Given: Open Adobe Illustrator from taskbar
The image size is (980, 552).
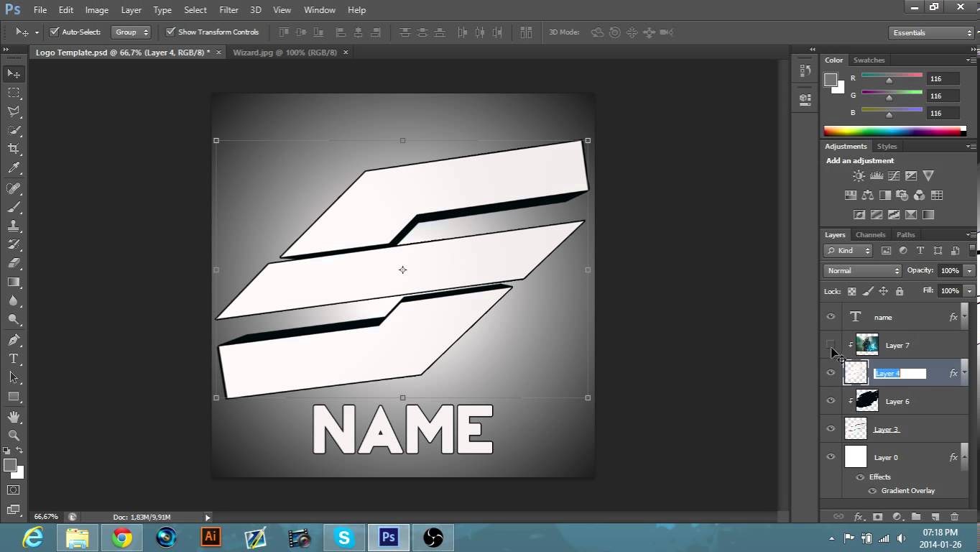Looking at the screenshot, I should (211, 538).
